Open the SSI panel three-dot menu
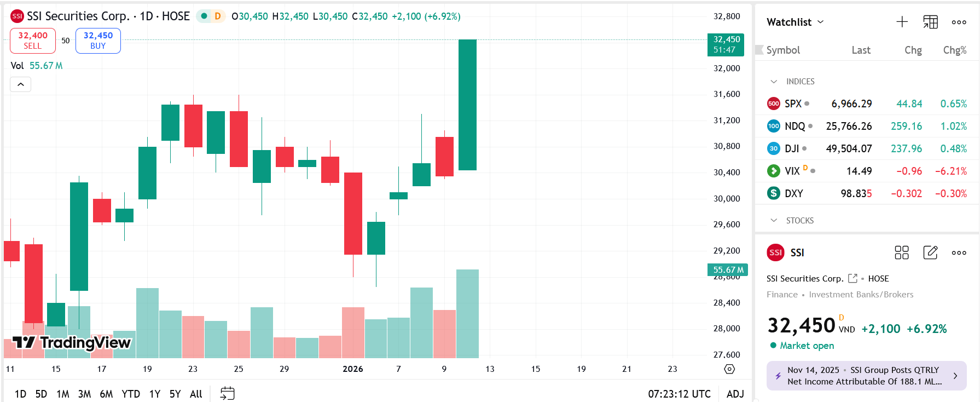Image resolution: width=980 pixels, height=402 pixels. pos(959,252)
